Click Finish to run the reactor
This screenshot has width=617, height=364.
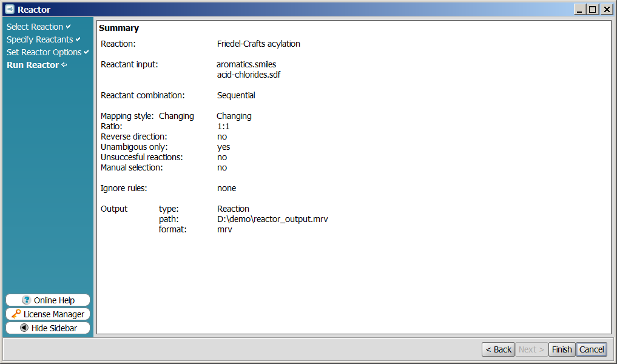point(561,349)
